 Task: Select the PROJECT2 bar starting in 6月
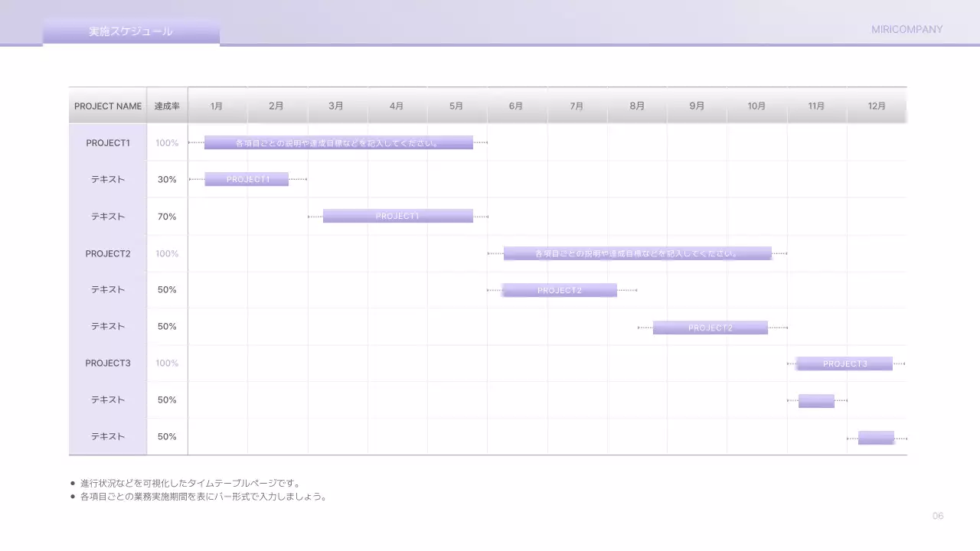559,290
